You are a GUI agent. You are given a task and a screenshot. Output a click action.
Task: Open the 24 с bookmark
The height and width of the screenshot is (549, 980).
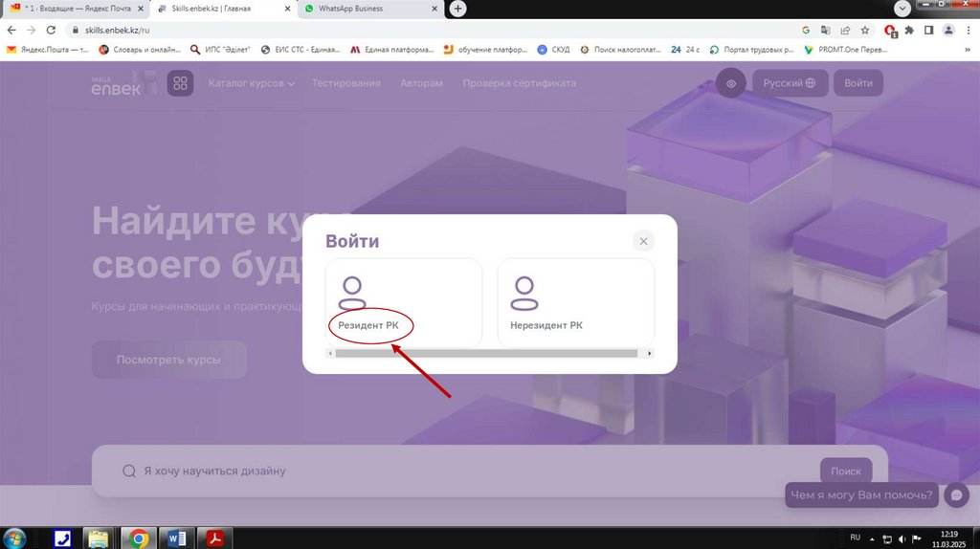click(x=685, y=50)
